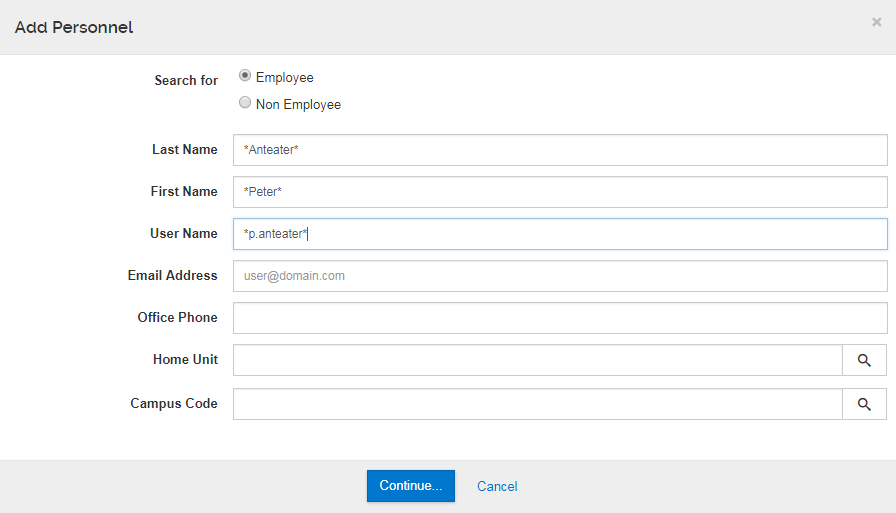Open the Campus Code lookup search icon
This screenshot has width=896, height=513.
click(864, 404)
